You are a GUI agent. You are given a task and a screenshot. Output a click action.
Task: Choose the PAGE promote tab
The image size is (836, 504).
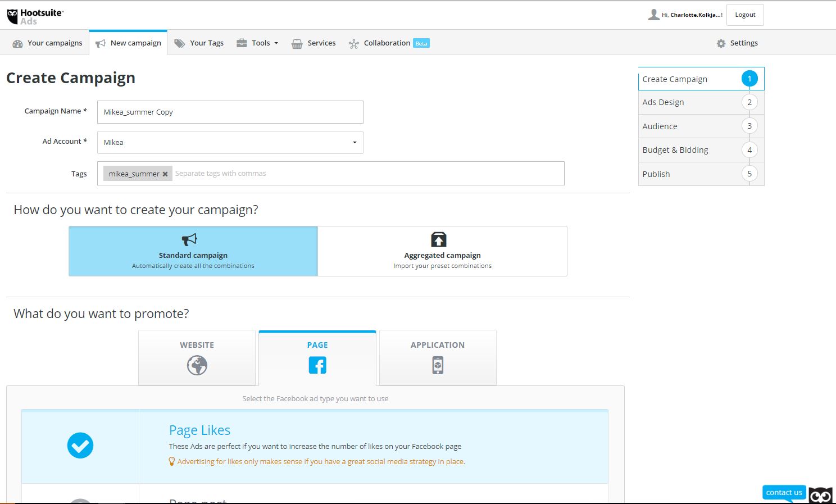pos(317,358)
